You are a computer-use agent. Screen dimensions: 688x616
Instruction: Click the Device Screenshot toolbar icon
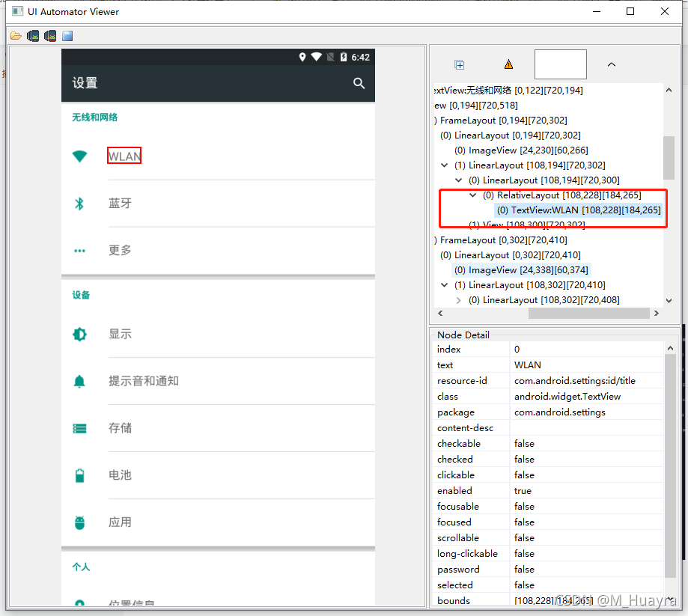pos(33,36)
